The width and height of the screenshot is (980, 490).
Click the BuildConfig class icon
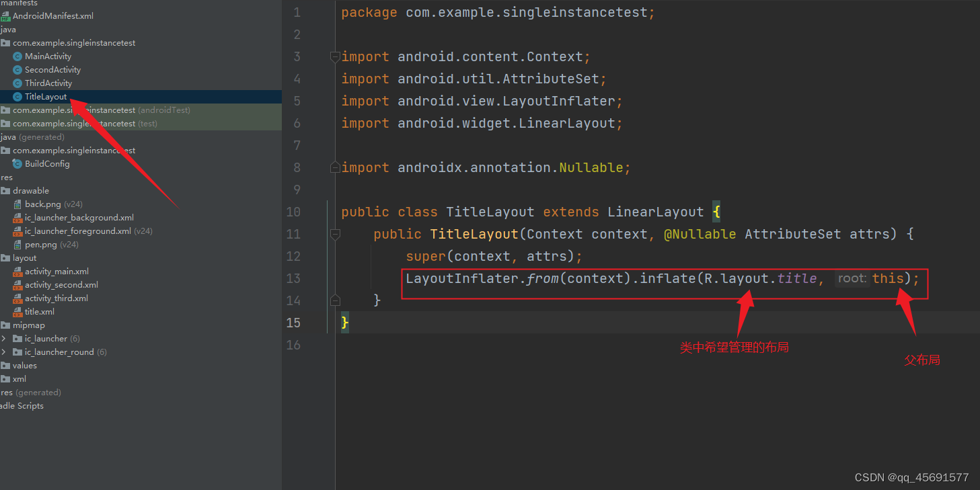(x=17, y=164)
